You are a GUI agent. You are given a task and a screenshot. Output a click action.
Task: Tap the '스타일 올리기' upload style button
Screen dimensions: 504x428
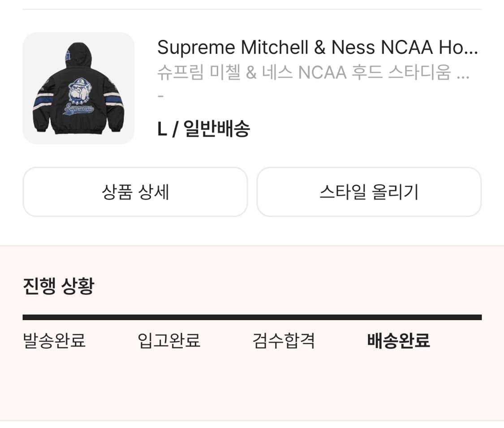(x=369, y=192)
